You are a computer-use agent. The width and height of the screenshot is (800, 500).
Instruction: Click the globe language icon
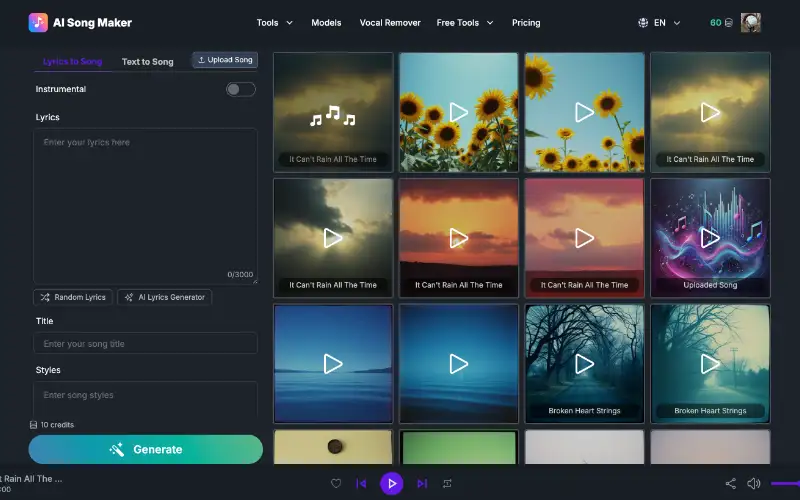coord(643,22)
